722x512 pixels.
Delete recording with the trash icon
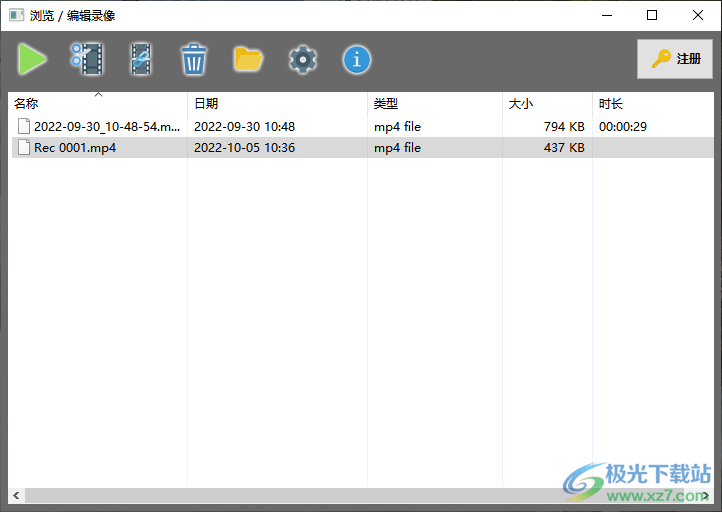194,60
